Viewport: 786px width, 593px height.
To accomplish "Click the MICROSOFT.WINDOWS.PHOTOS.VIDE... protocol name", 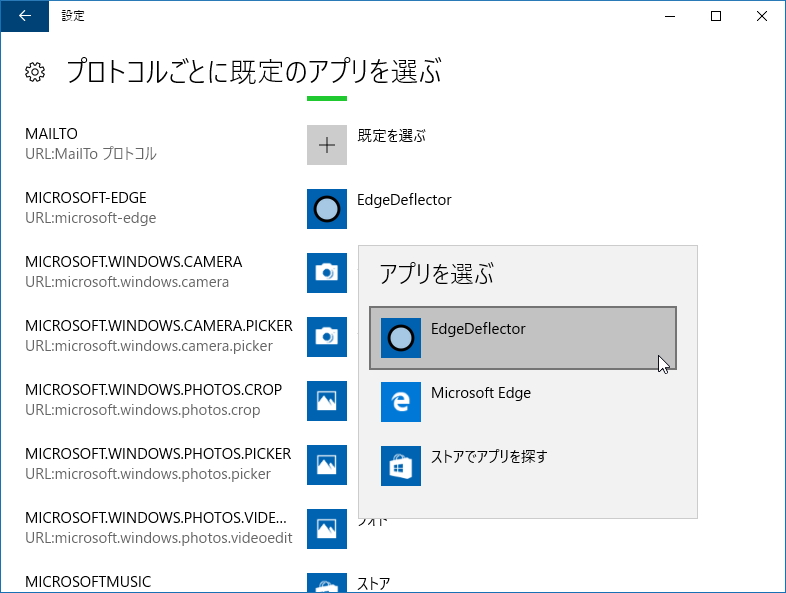I will [x=156, y=518].
